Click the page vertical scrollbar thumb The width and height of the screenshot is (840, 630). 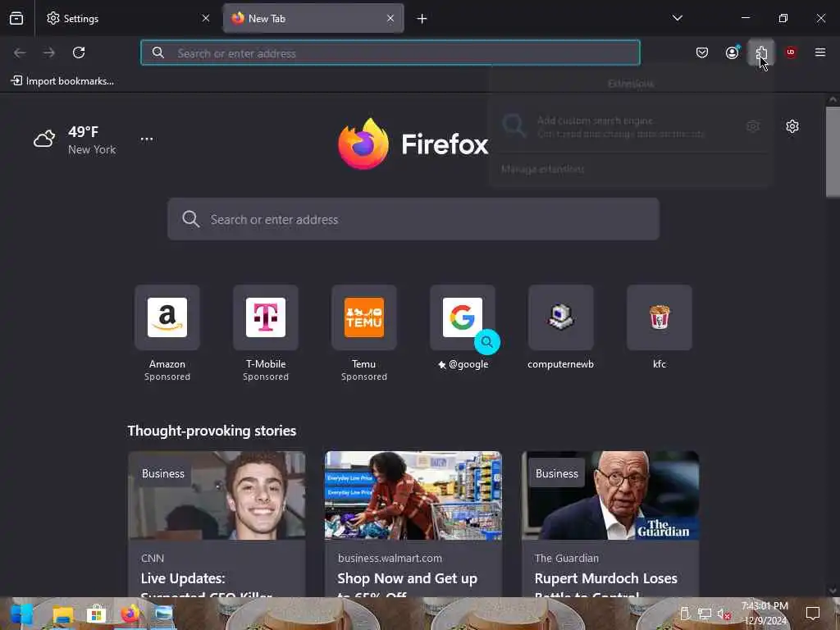(833, 152)
